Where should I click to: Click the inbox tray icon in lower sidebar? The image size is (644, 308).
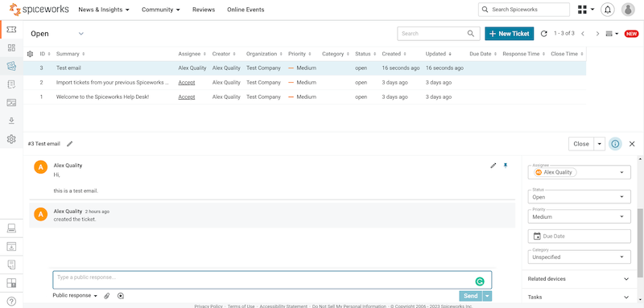click(11, 247)
